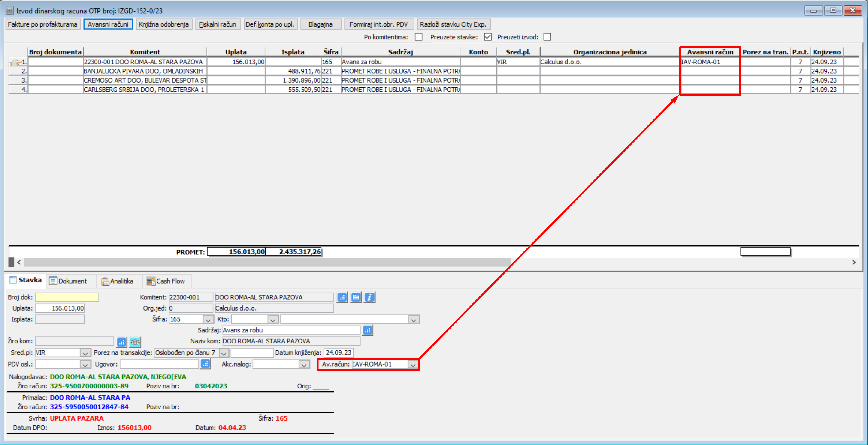Image resolution: width=868 pixels, height=445 pixels.
Task: Click the Knjižna odobrenja button
Action: point(164,24)
